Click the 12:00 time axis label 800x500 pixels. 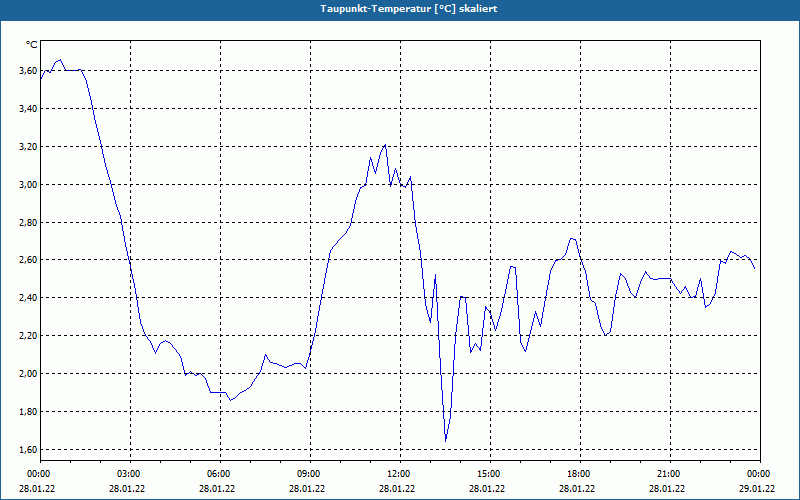click(400, 474)
